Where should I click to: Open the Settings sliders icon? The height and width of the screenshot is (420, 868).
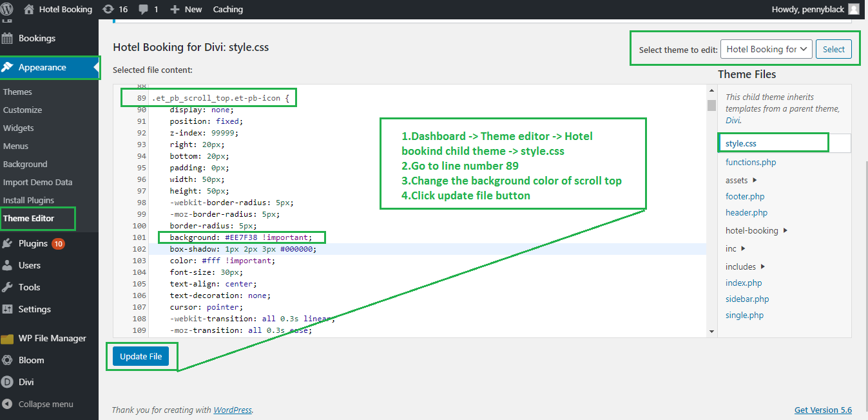(8, 309)
